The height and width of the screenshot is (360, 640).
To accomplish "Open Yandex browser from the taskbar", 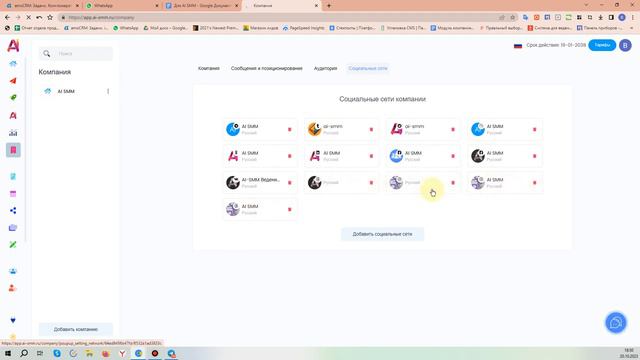I will coord(122,353).
